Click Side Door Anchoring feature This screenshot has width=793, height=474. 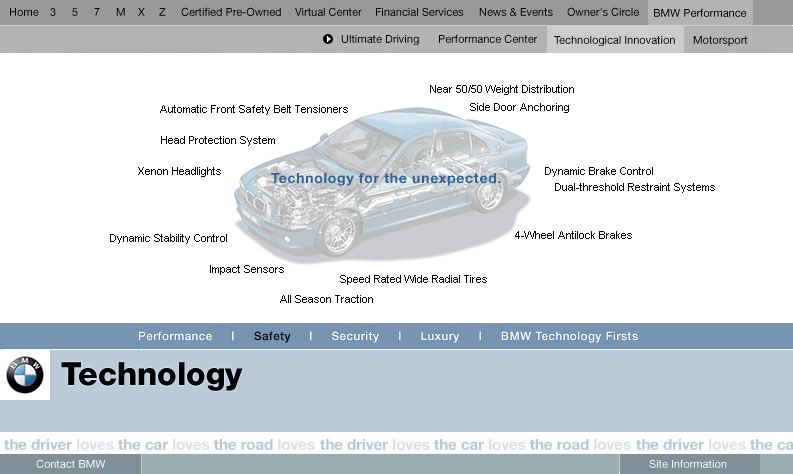(519, 107)
